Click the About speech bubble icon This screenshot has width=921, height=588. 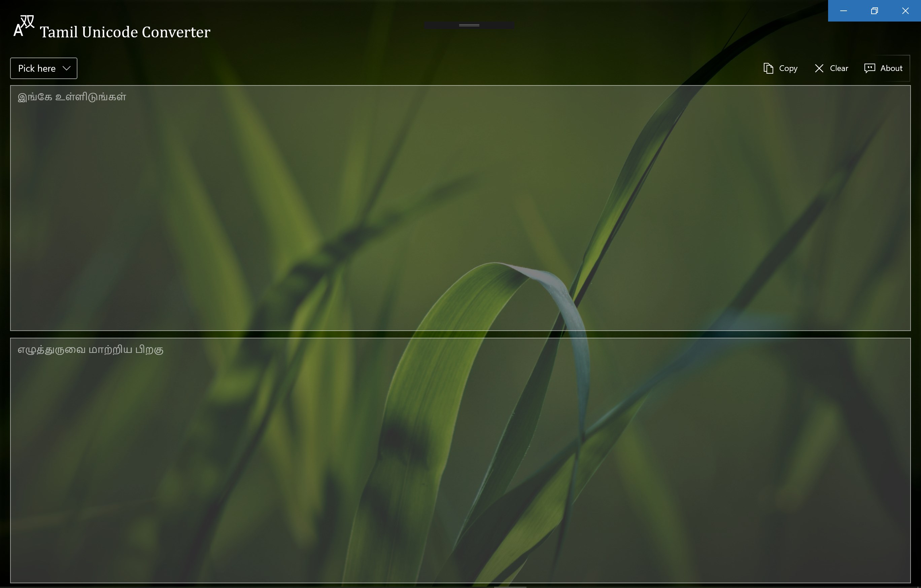(x=869, y=68)
